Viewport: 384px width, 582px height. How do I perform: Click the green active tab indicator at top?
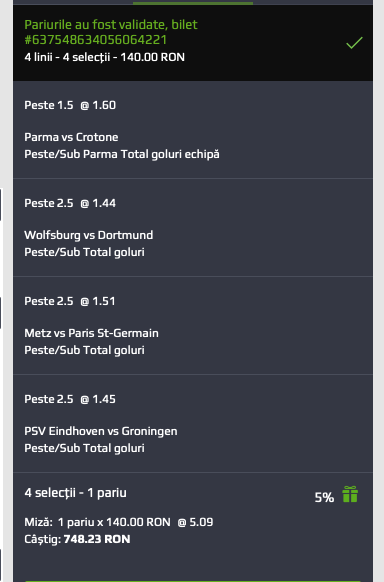point(193,3)
